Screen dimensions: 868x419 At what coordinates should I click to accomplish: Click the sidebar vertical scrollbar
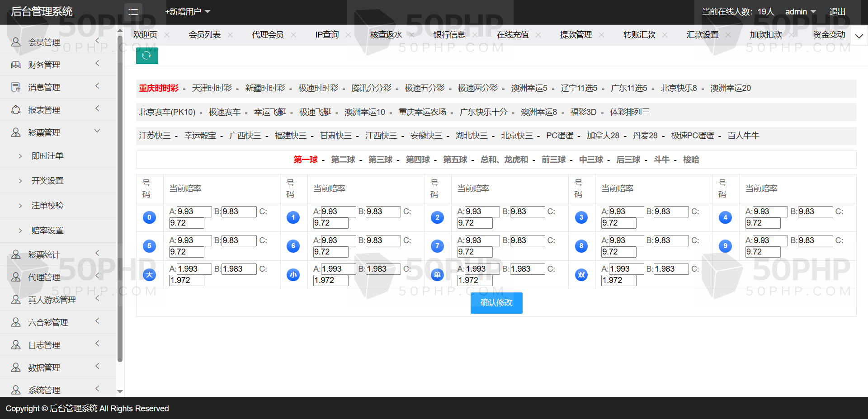pos(120,199)
